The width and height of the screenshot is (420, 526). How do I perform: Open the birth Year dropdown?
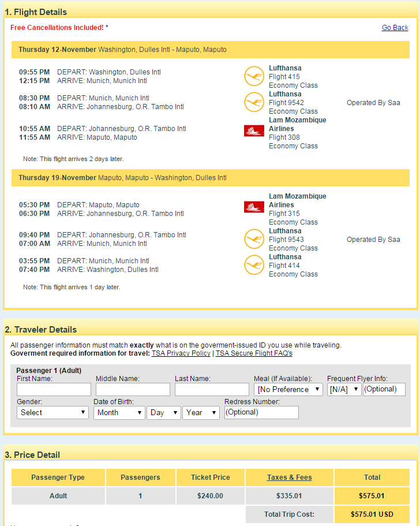click(201, 413)
